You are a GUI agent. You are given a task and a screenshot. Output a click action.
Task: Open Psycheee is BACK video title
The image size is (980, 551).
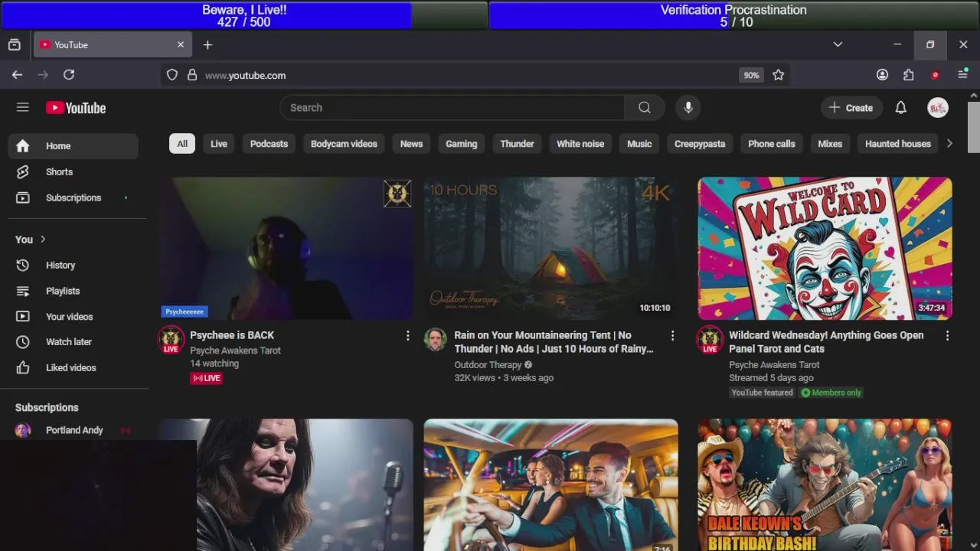click(232, 335)
